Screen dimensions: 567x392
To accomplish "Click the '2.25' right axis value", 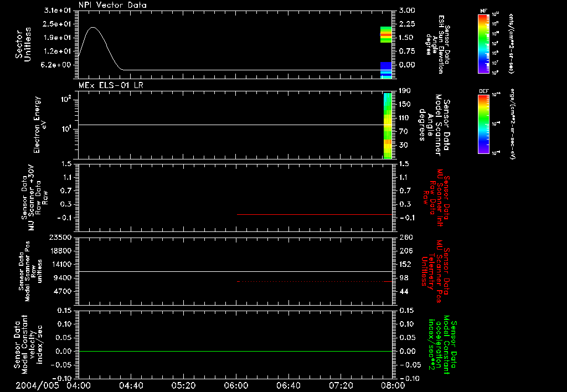I will [x=407, y=24].
